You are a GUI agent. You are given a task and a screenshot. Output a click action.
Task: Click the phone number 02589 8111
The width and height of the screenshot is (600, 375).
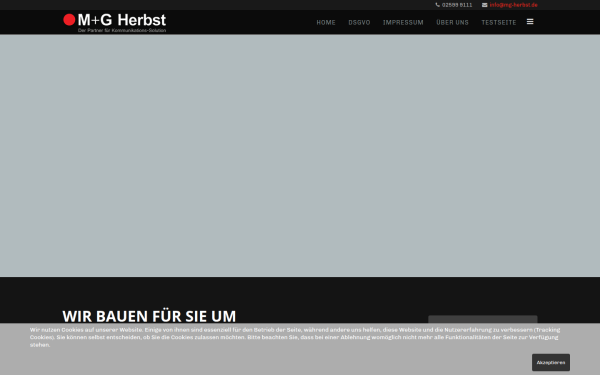click(457, 5)
